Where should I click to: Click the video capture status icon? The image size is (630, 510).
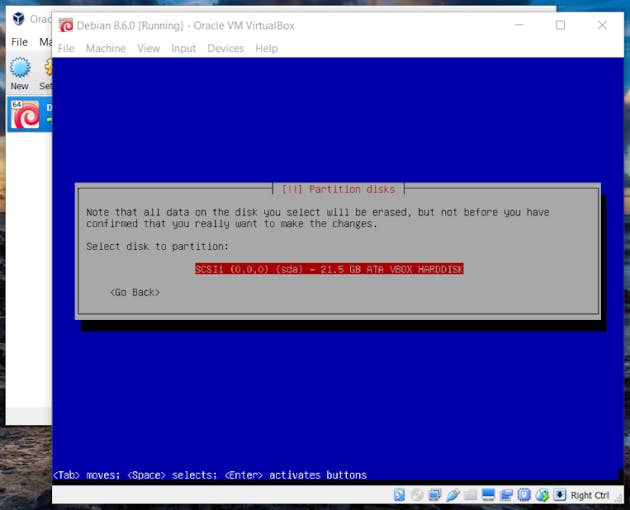pos(506,495)
